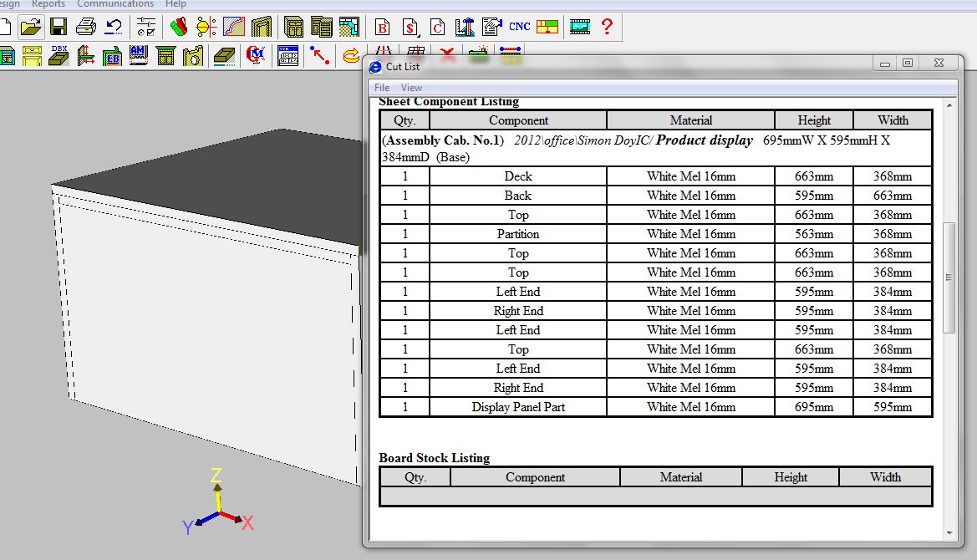Click the Open folder toolbar icon
977x560 pixels.
pyautogui.click(x=31, y=27)
